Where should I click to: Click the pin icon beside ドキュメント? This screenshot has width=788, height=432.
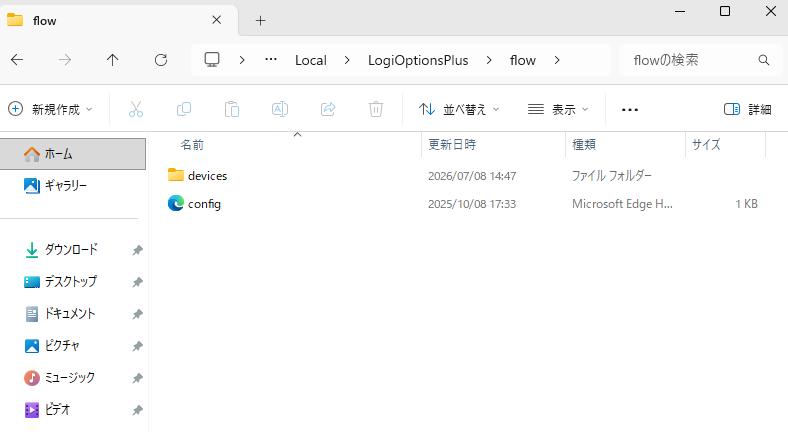[137, 314]
